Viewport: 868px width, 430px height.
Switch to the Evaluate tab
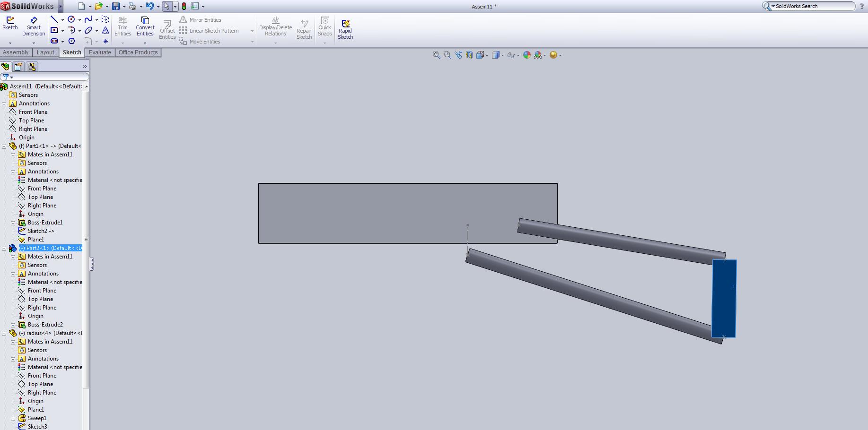click(x=100, y=52)
